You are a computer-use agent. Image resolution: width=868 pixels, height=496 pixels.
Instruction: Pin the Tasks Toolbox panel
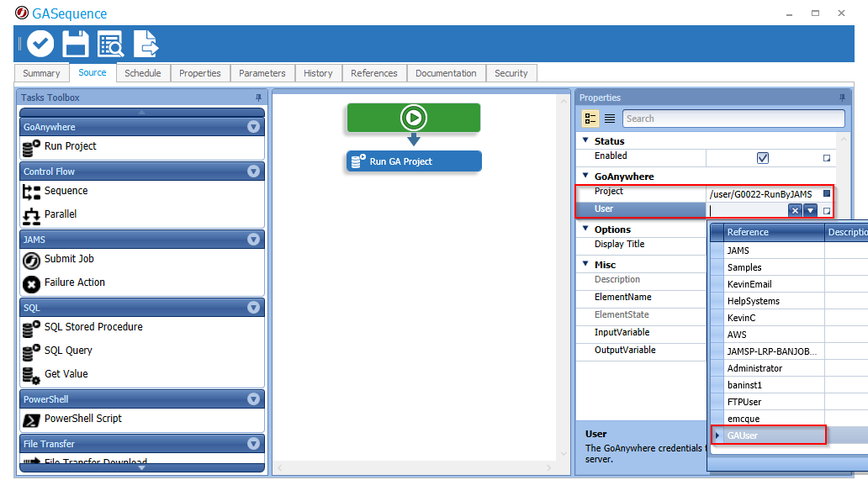(258, 98)
